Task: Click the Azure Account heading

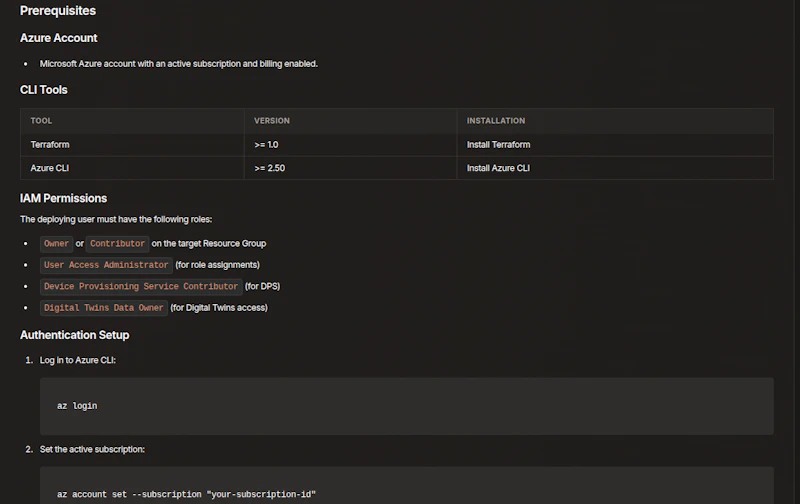Action: click(59, 38)
